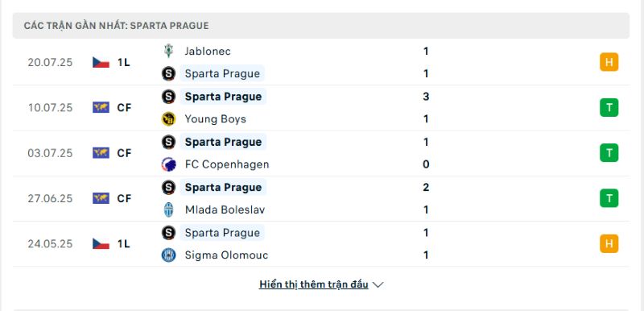Click the FC Copenhagen club logo
The width and height of the screenshot is (644, 311).
[168, 164]
